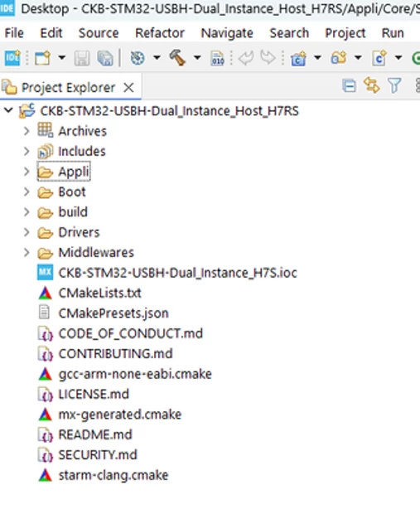The height and width of the screenshot is (519, 420).
Task: Click the new C source file icon
Action: tap(379, 58)
